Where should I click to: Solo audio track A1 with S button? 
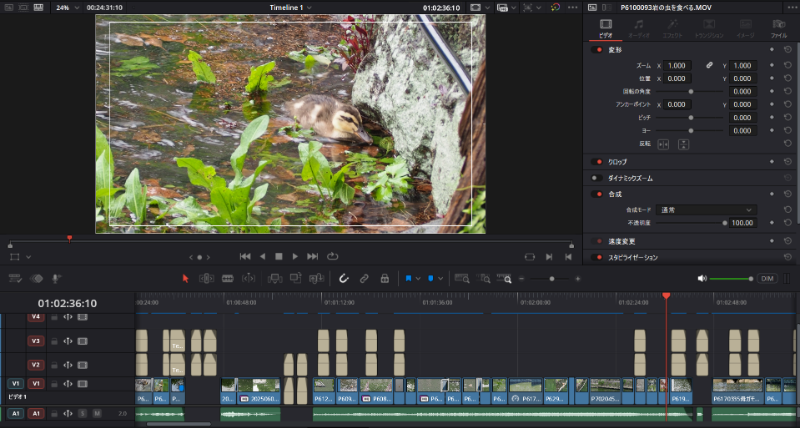pos(83,413)
